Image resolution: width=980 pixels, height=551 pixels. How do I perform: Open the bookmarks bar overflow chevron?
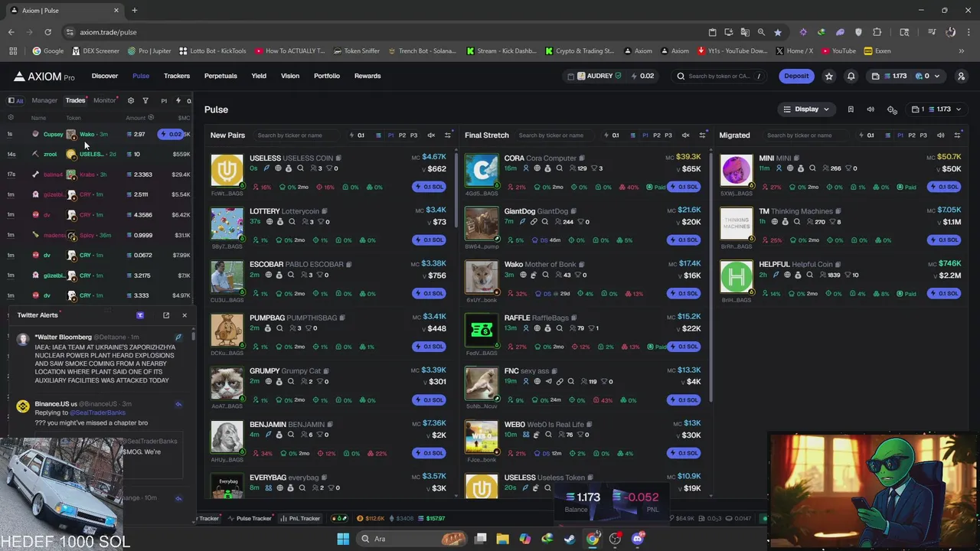[x=962, y=51]
